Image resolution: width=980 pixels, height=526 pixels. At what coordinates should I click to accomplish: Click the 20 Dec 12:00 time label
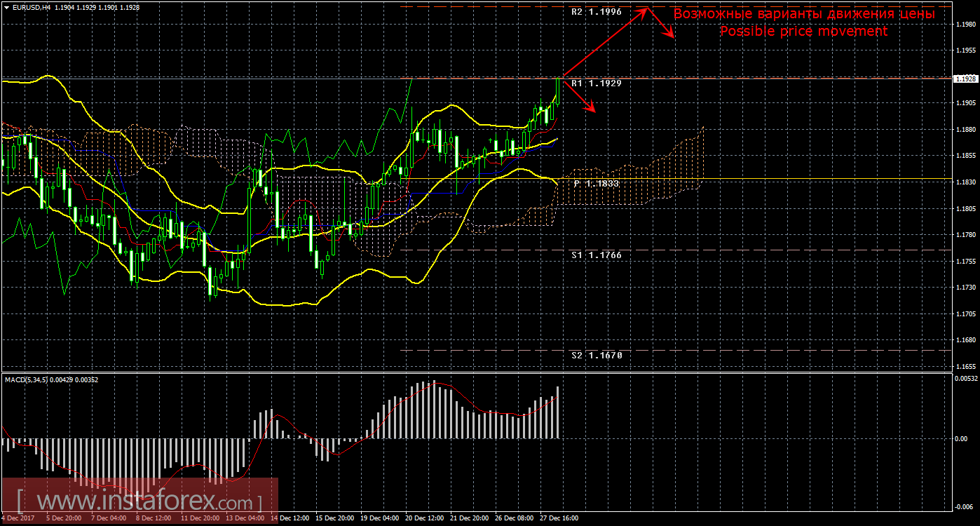coord(425,518)
